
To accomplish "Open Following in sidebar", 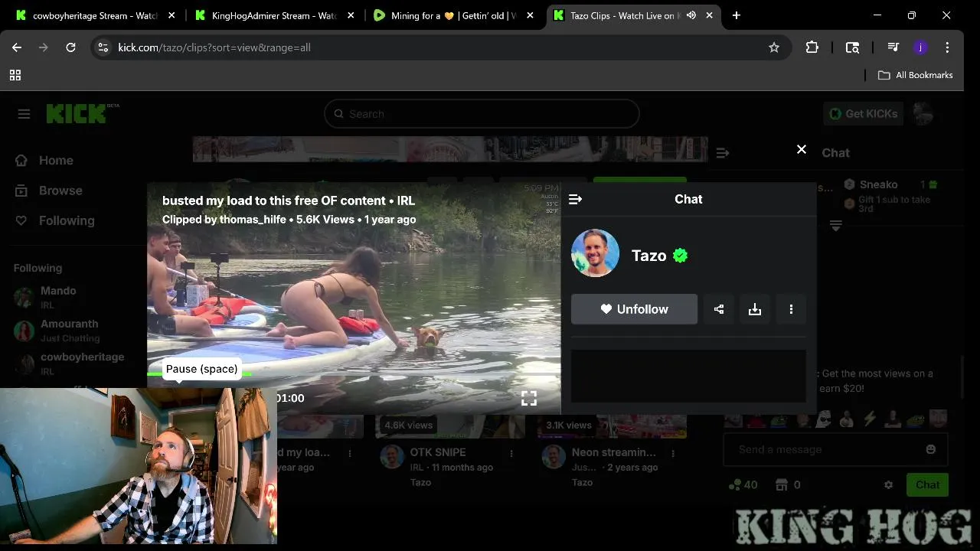I will pyautogui.click(x=55, y=220).
